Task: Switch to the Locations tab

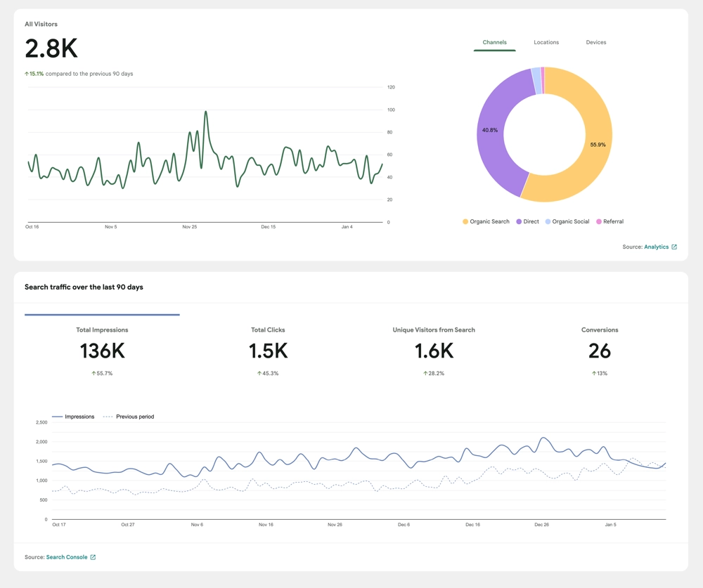Action: point(546,43)
